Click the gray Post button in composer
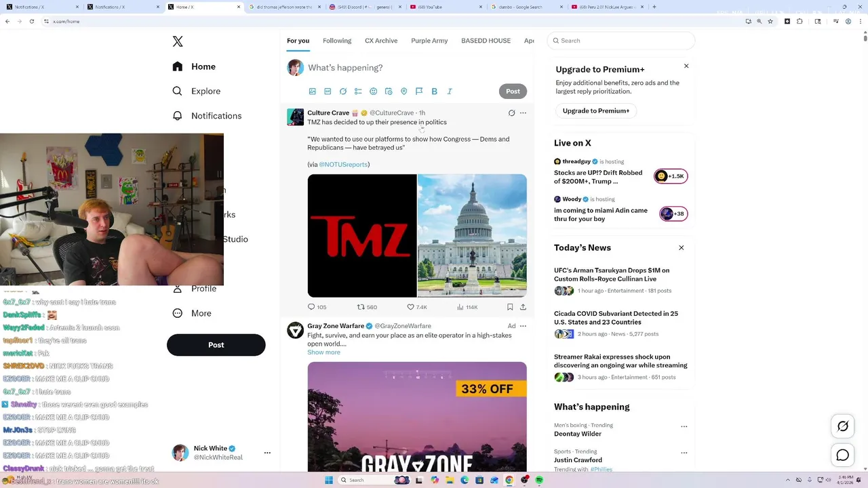Image resolution: width=868 pixels, height=488 pixels. (x=513, y=91)
